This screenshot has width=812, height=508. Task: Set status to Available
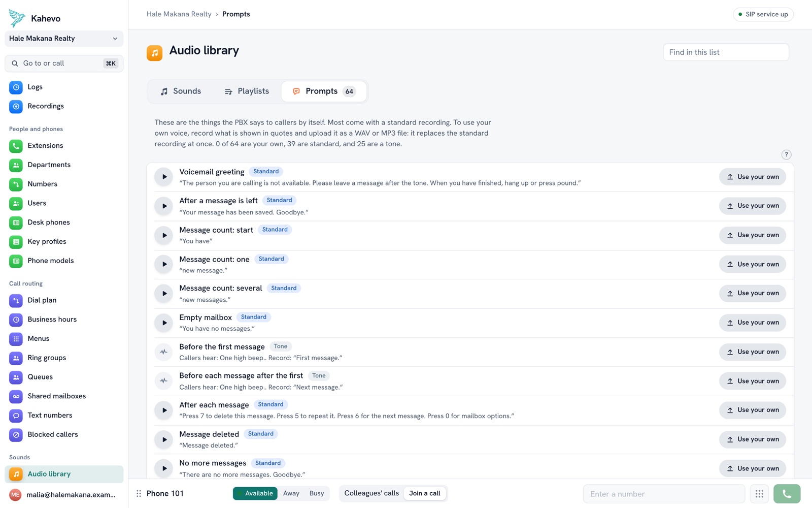click(255, 493)
